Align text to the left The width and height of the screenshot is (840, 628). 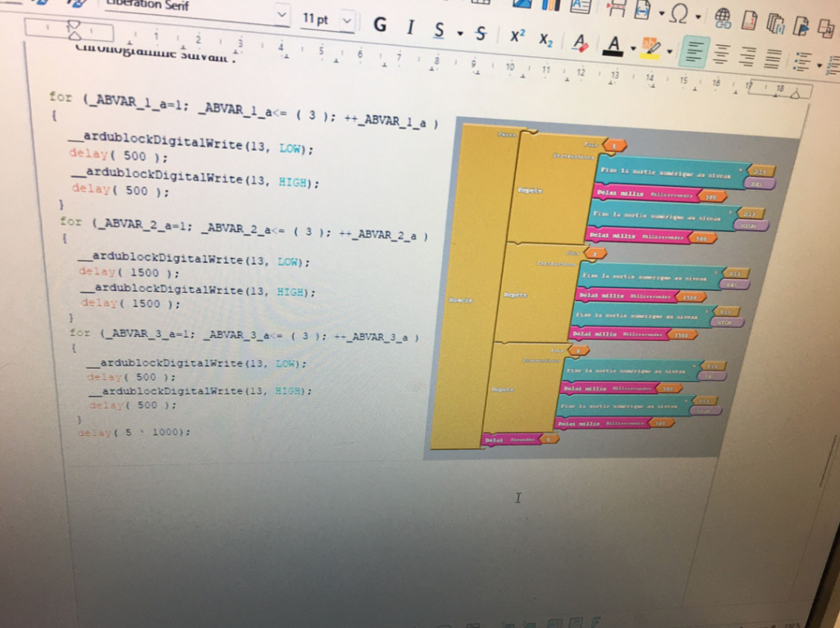coord(694,52)
